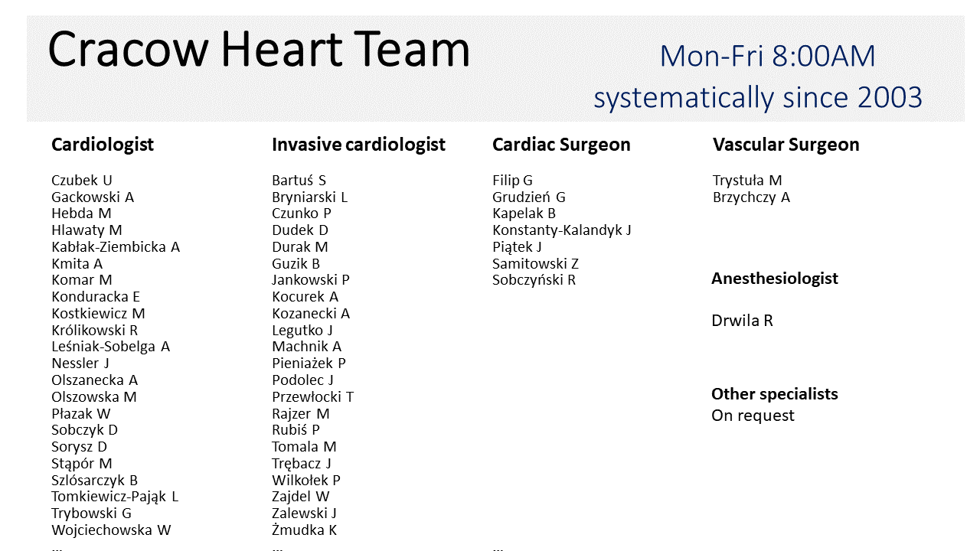980x551 pixels.
Task: Click the name Trystuła M
Action: 747,181
